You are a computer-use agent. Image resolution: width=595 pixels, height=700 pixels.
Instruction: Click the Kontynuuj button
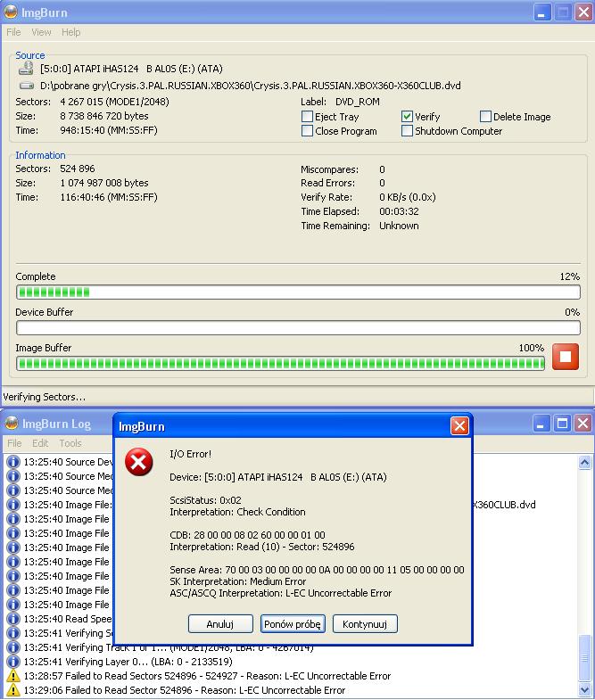[x=365, y=623]
